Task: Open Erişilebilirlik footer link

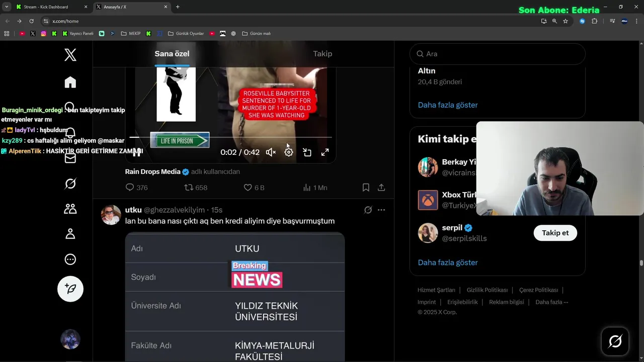Action: (462, 302)
